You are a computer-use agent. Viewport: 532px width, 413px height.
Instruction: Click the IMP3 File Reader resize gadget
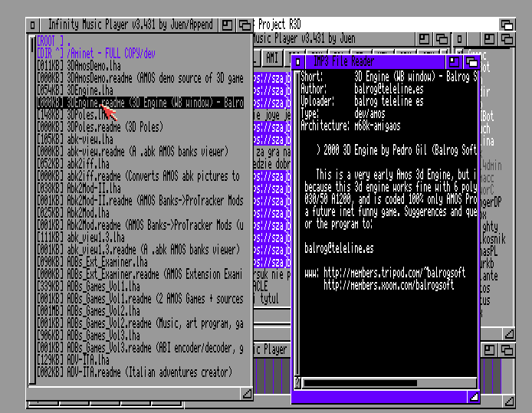[x=474, y=397]
